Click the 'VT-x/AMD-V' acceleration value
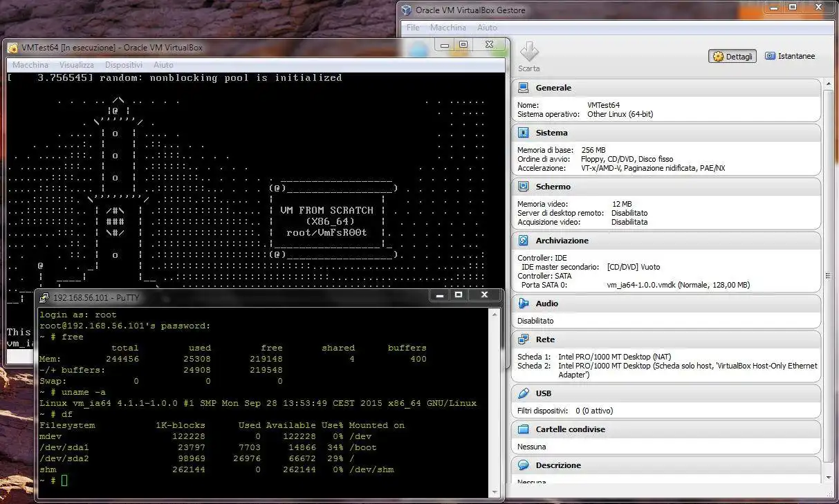 601,168
